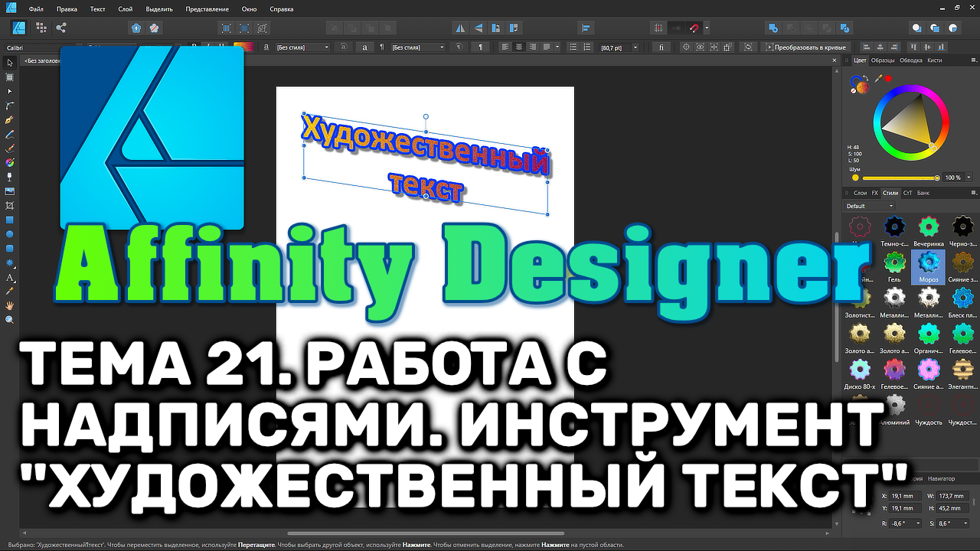Viewport: 980px width, 551px height.
Task: Apply the Гель style
Action: [894, 268]
